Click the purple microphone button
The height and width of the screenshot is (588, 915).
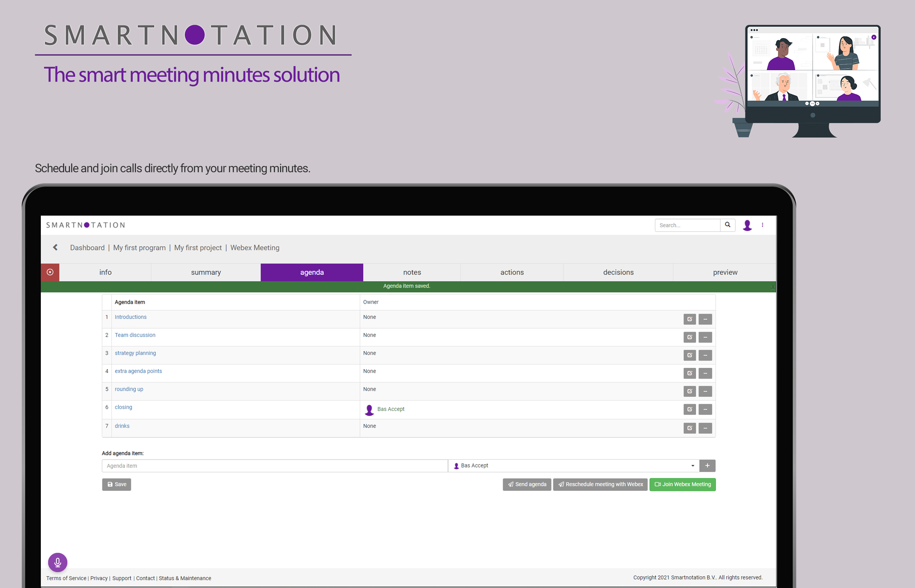click(x=58, y=562)
